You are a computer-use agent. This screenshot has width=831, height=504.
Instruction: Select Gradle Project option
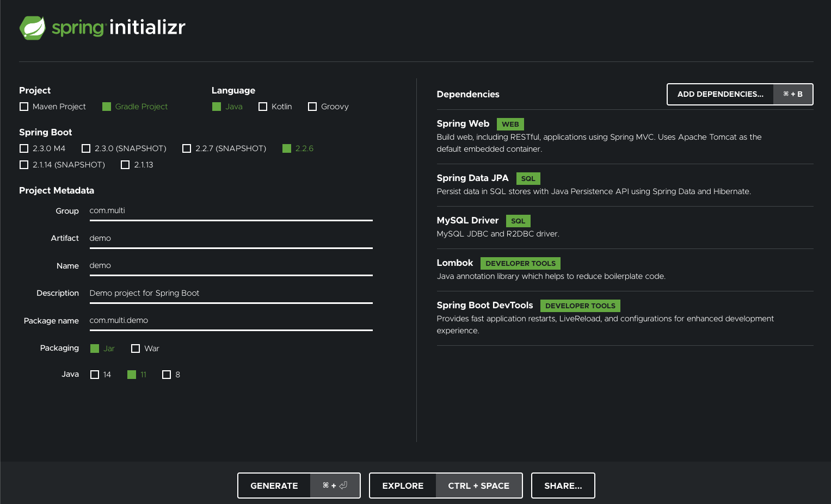pyautogui.click(x=135, y=107)
